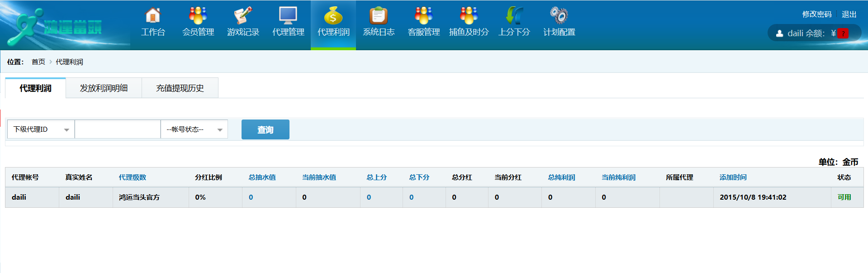Sort by 总抽水值 column header
The width and height of the screenshot is (868, 273).
pyautogui.click(x=262, y=177)
